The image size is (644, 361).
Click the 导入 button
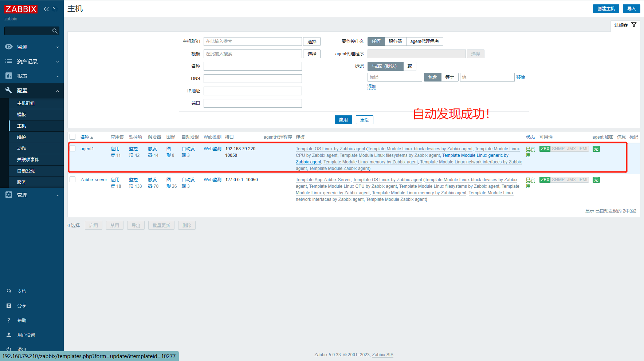[631, 9]
